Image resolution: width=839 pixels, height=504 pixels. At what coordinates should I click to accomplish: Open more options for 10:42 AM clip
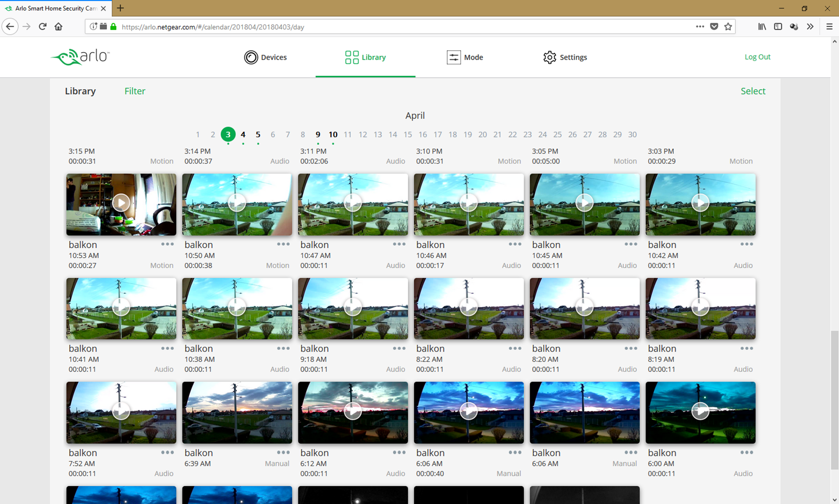click(x=747, y=244)
